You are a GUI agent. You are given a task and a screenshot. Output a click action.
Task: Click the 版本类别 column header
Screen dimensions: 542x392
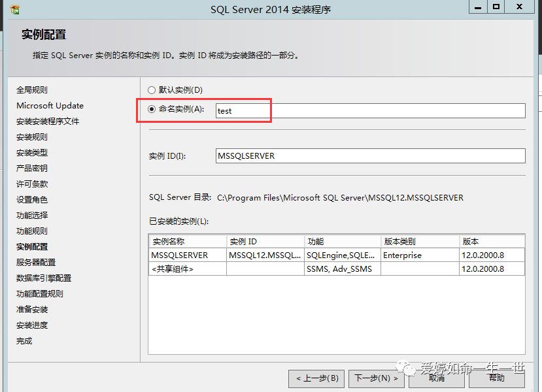[x=420, y=242]
